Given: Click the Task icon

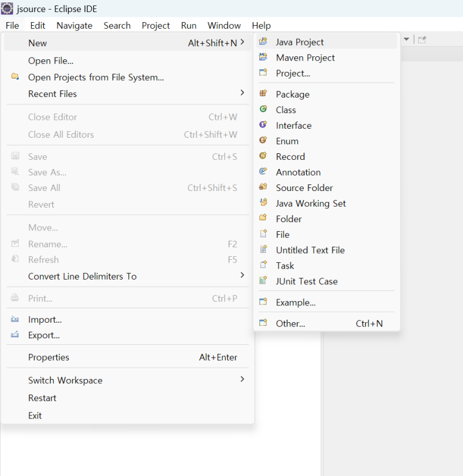Looking at the screenshot, I should click(x=263, y=265).
